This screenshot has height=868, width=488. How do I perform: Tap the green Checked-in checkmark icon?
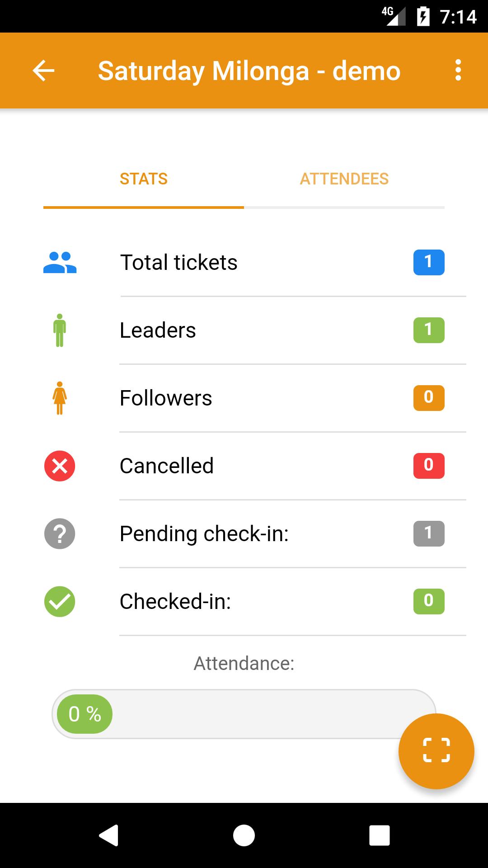60,602
